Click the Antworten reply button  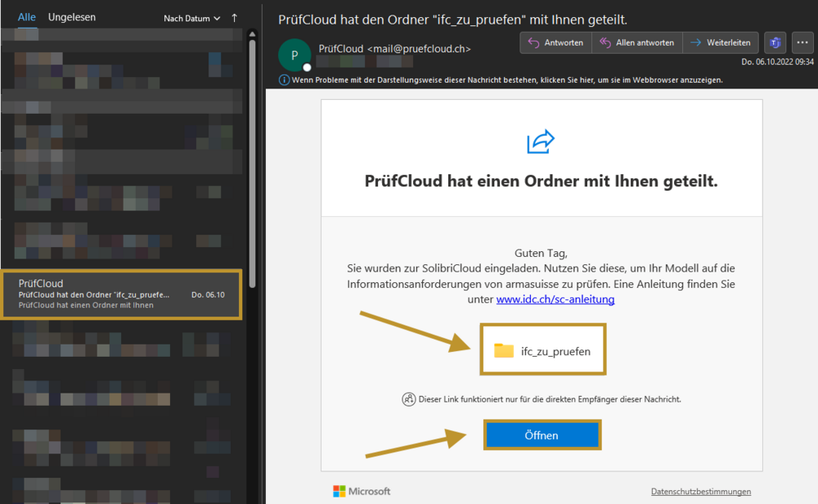[555, 43]
